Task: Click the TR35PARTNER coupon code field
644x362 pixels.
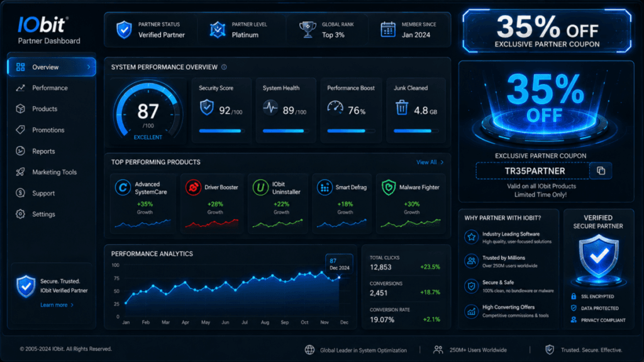Action: (533, 171)
